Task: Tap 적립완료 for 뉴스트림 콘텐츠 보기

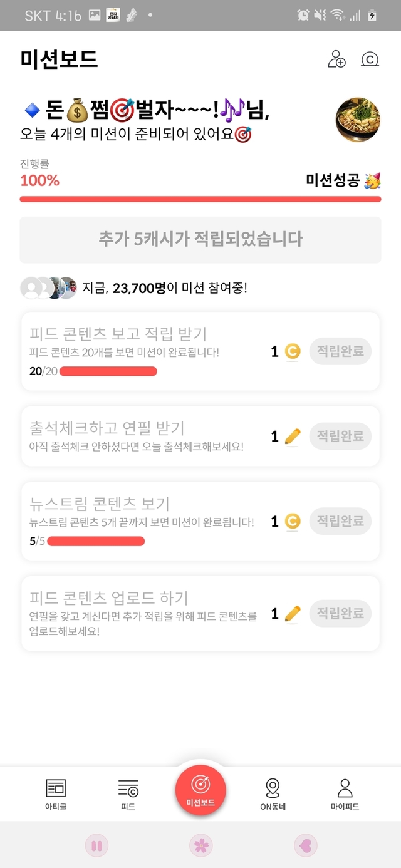Action: [x=340, y=521]
